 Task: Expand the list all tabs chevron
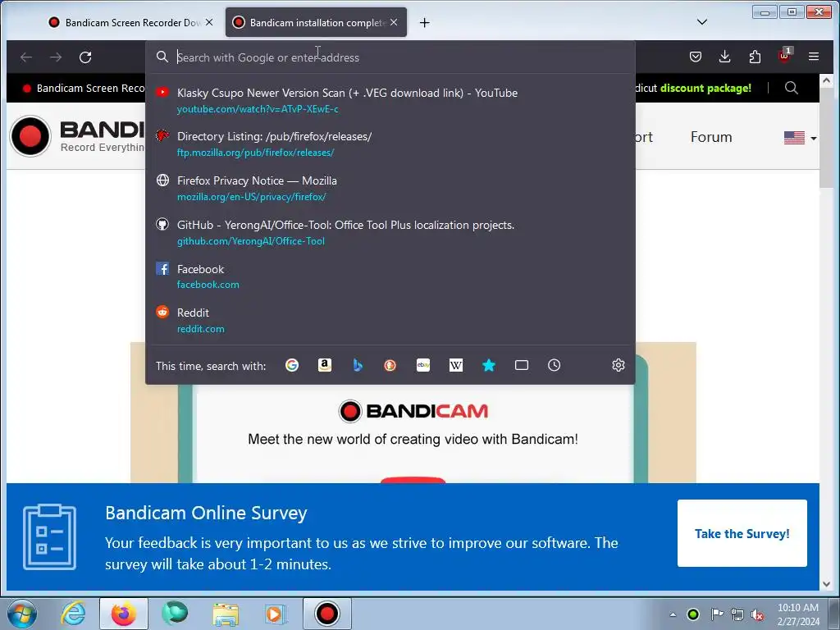point(702,22)
